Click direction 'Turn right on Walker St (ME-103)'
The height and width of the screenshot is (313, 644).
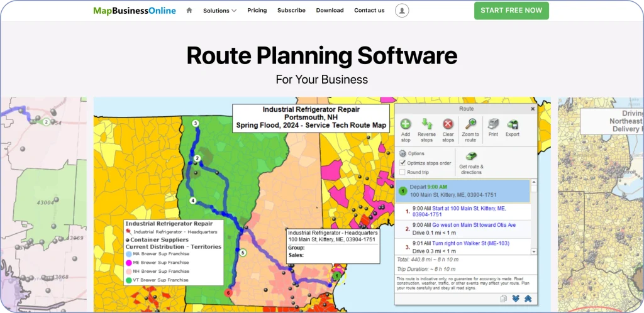coord(470,243)
